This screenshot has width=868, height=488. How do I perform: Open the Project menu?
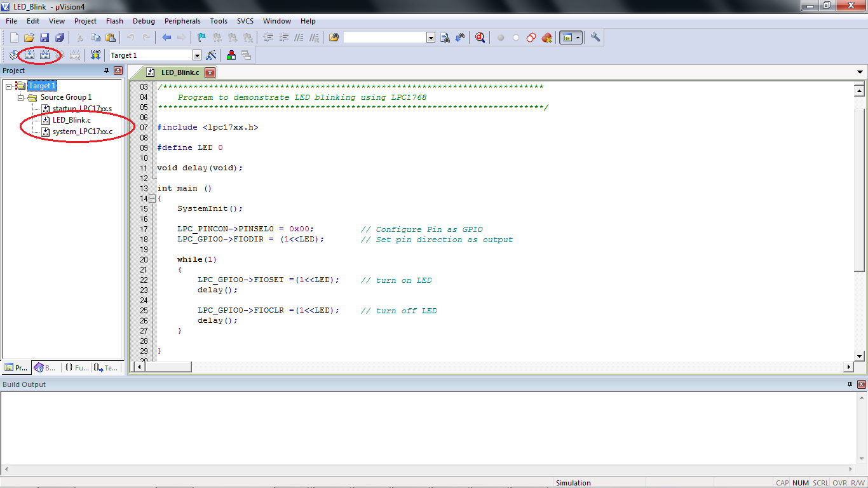click(85, 21)
